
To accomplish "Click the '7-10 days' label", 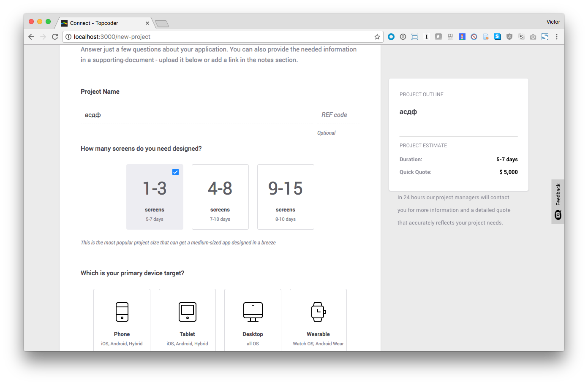I will pos(220,219).
